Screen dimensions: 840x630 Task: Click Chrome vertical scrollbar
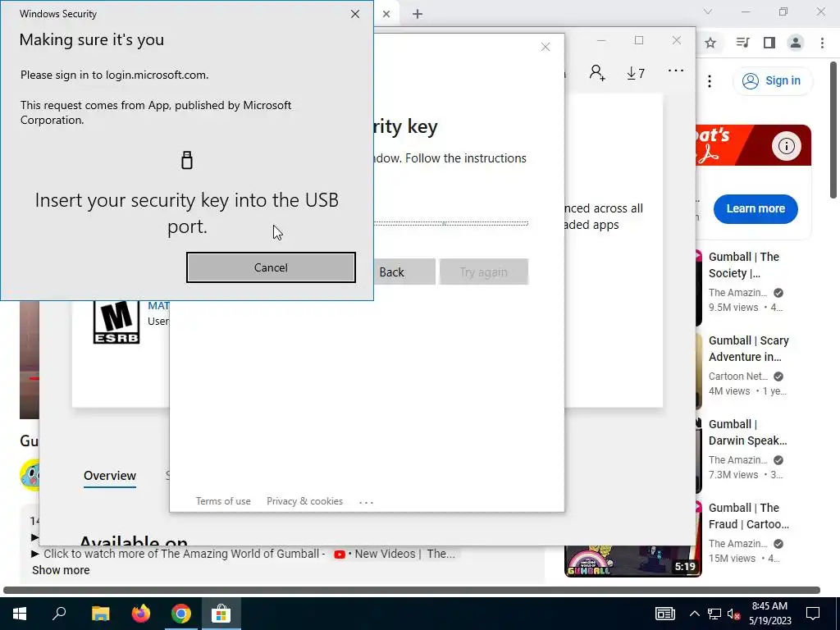pyautogui.click(x=834, y=131)
